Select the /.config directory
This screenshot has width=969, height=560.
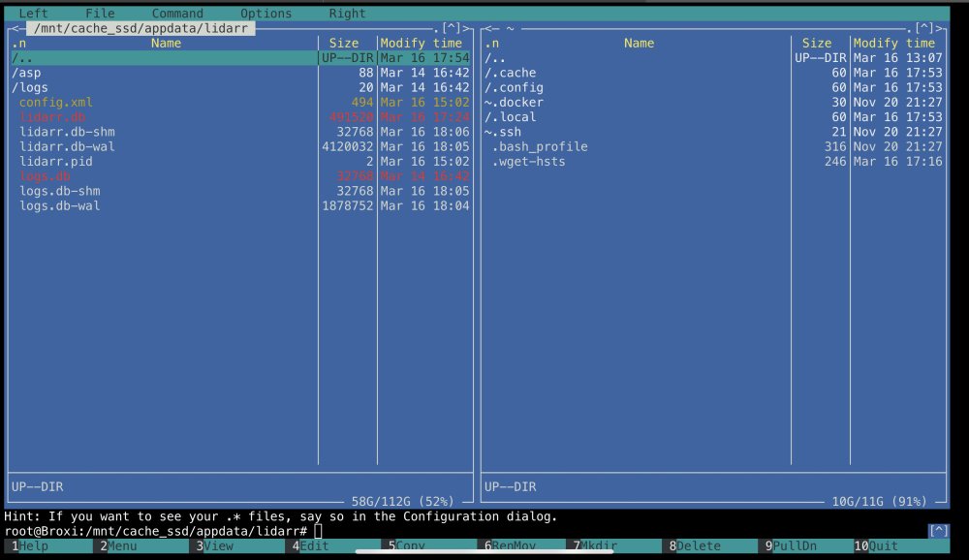[714, 88]
